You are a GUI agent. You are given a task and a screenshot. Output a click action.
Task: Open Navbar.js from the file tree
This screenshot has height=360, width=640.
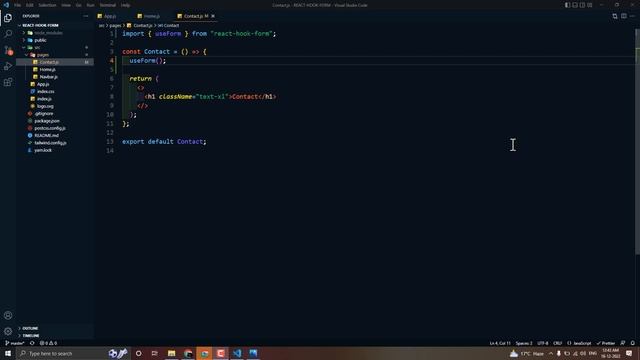tap(49, 77)
